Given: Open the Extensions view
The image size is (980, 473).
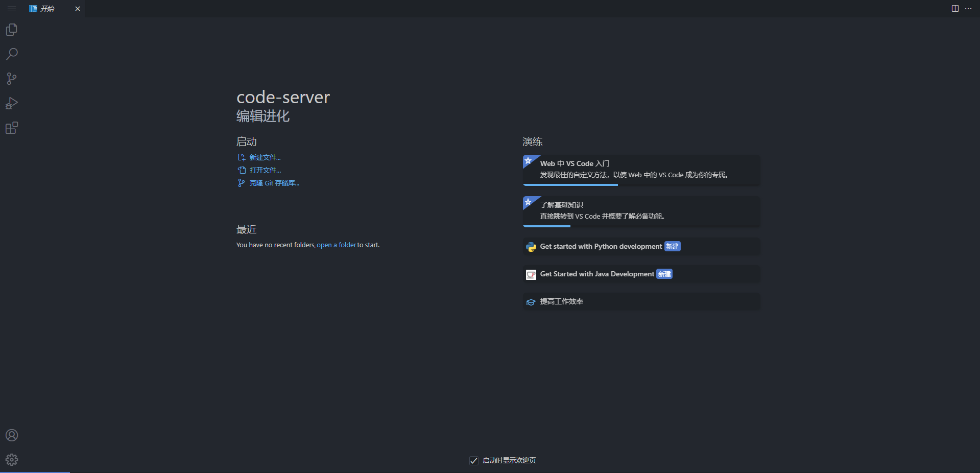Looking at the screenshot, I should pos(12,128).
